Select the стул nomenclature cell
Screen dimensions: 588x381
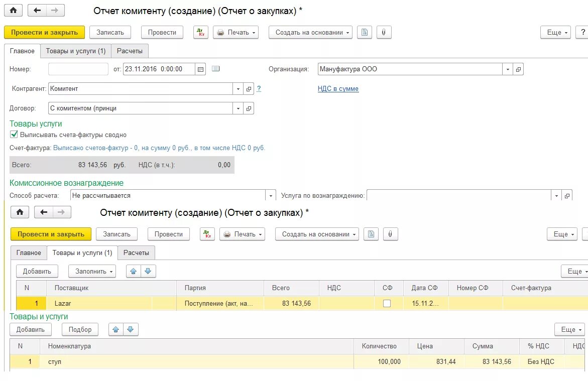pyautogui.click(x=196, y=361)
